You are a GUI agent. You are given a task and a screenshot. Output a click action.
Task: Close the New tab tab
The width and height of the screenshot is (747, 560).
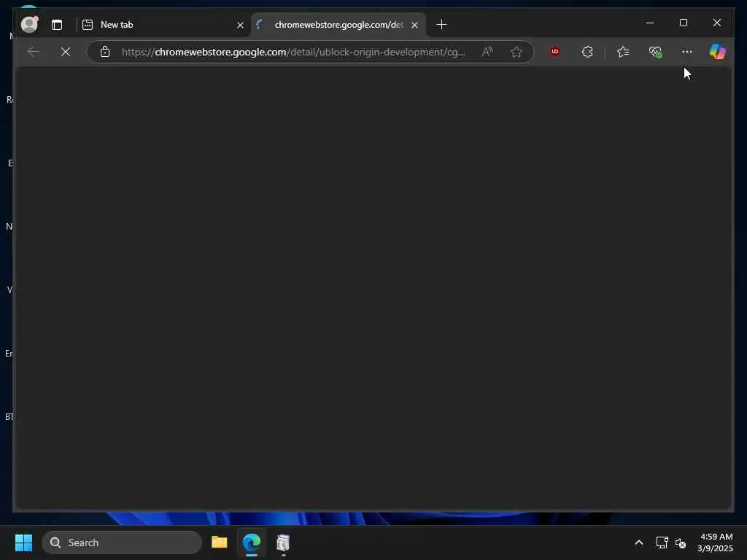click(240, 26)
